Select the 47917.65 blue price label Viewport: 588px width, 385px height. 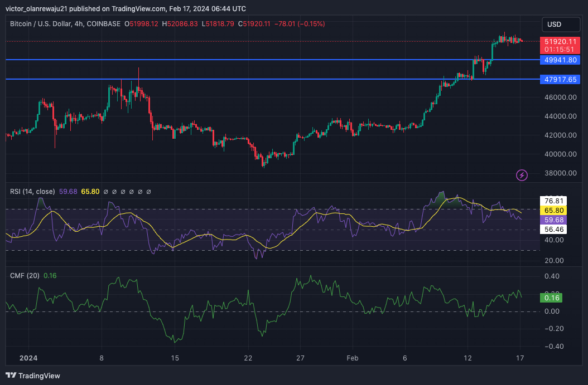pyautogui.click(x=561, y=80)
